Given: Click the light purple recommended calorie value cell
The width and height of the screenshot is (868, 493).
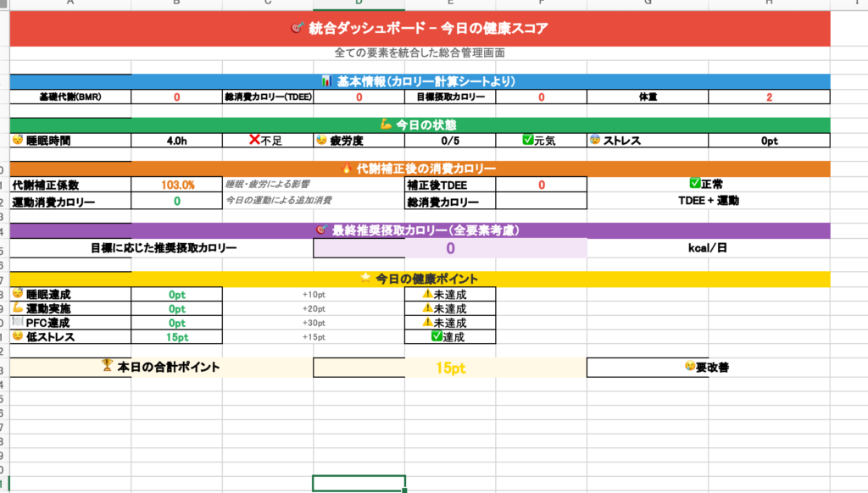Looking at the screenshot, I should [x=450, y=248].
